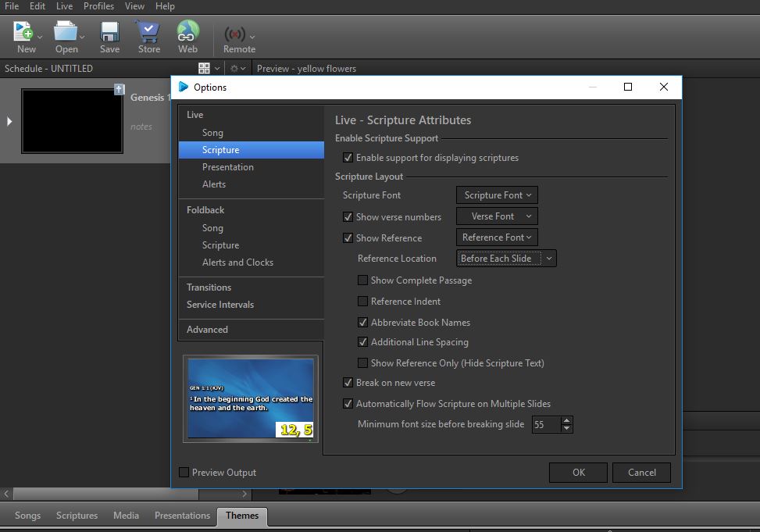Open a file with Open icon
The height and width of the screenshot is (532, 760).
(x=66, y=33)
